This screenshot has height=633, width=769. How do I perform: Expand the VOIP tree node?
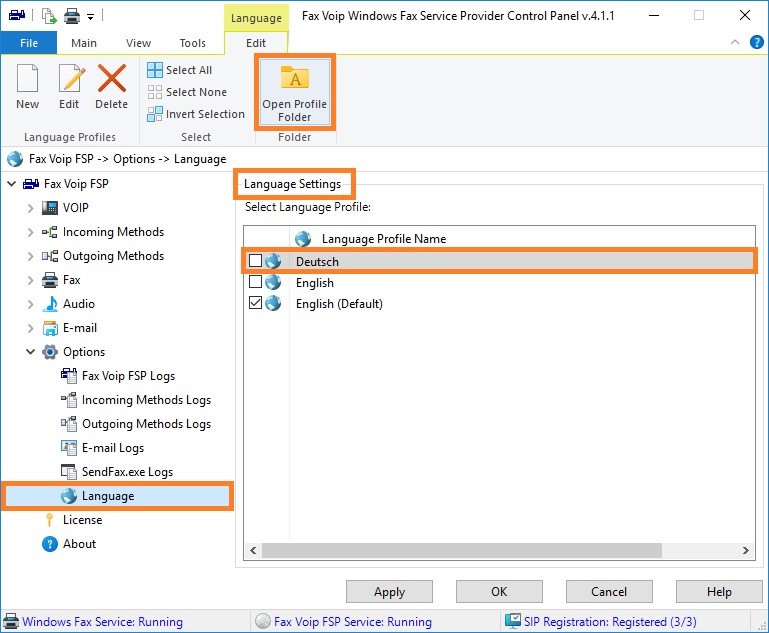[x=30, y=208]
